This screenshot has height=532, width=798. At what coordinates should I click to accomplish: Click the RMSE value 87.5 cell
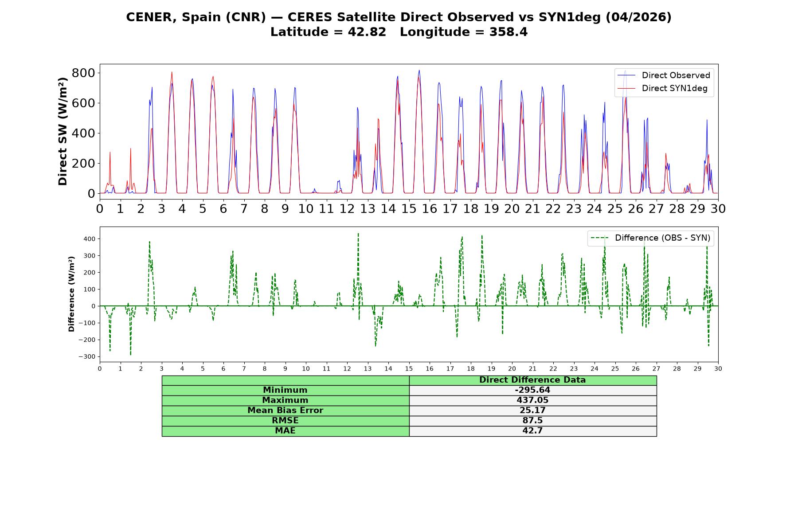[x=533, y=421]
